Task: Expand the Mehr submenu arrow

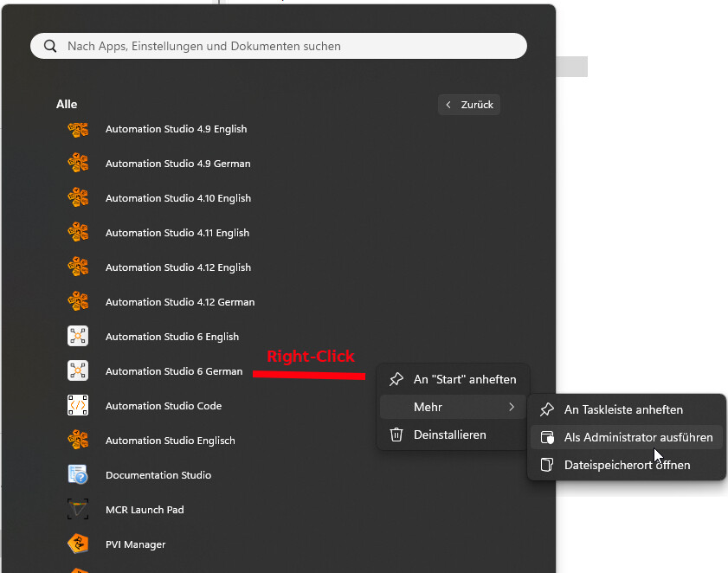Action: click(512, 407)
